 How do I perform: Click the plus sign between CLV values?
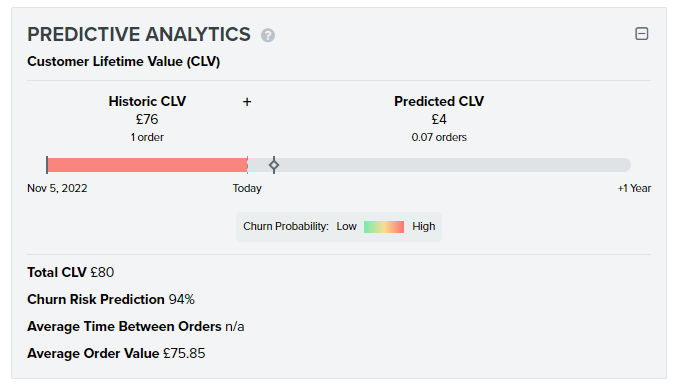tap(247, 102)
